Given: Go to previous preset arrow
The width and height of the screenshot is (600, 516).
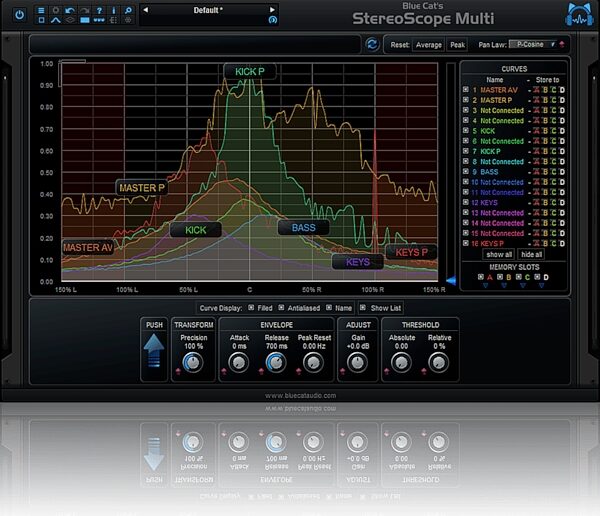Looking at the screenshot, I should click(145, 10).
